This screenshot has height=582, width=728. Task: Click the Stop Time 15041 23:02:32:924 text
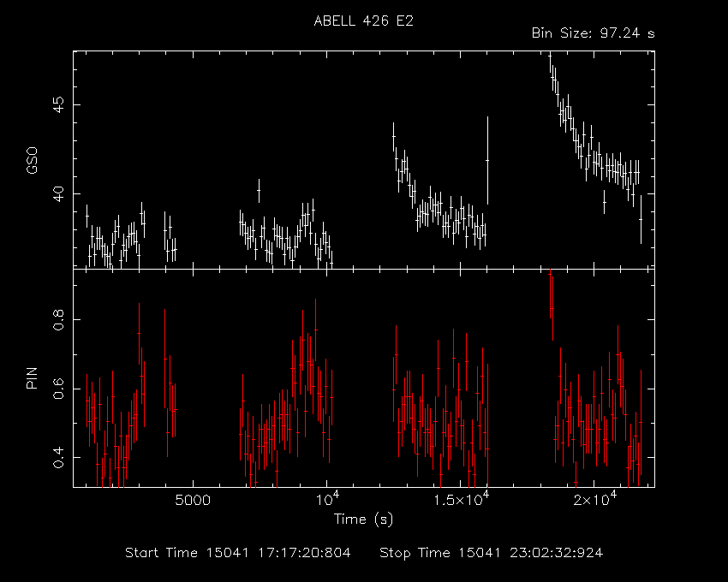[492, 553]
